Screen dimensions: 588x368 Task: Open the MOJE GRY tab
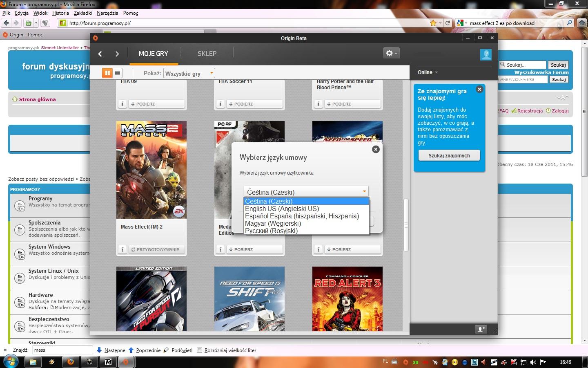coord(154,54)
